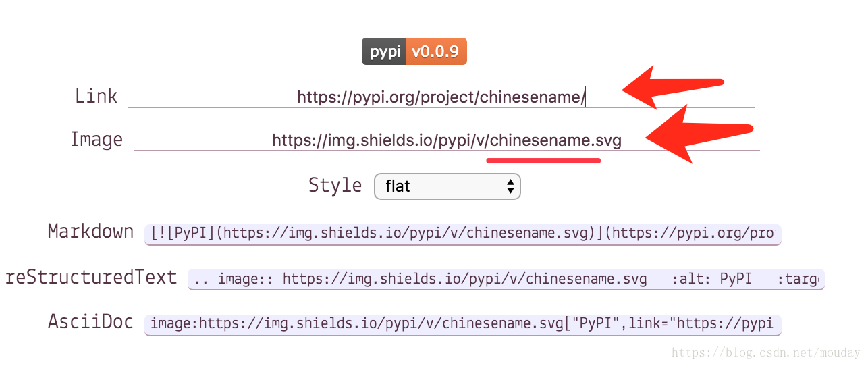Click the Link field label
Image resolution: width=868 pixels, height=366 pixels.
click(x=96, y=96)
